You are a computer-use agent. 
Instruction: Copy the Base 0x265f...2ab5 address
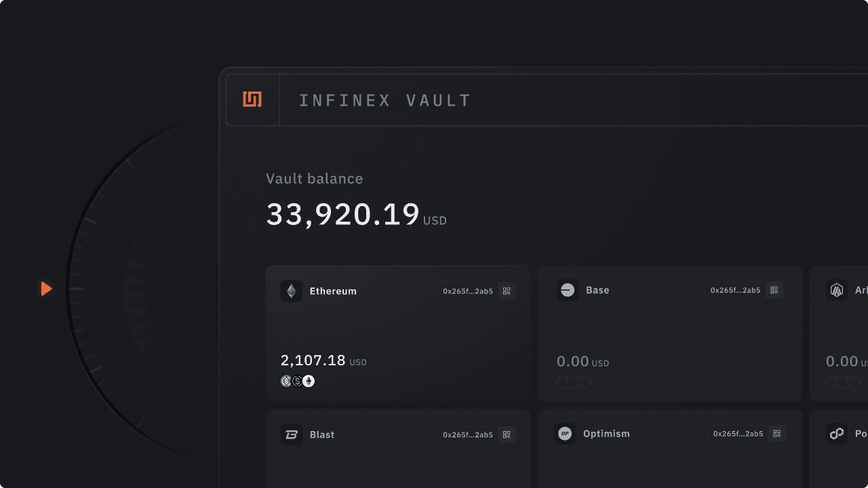735,290
